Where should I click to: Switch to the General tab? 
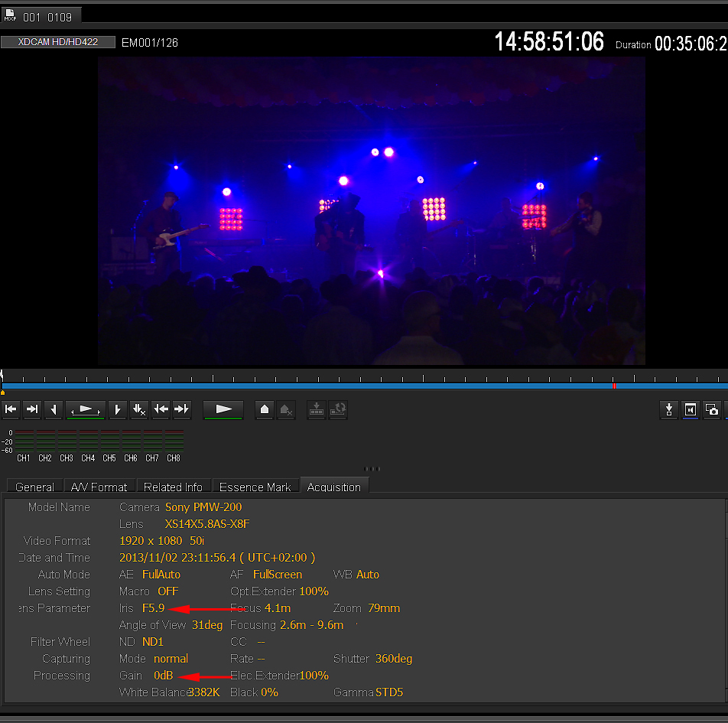click(34, 487)
